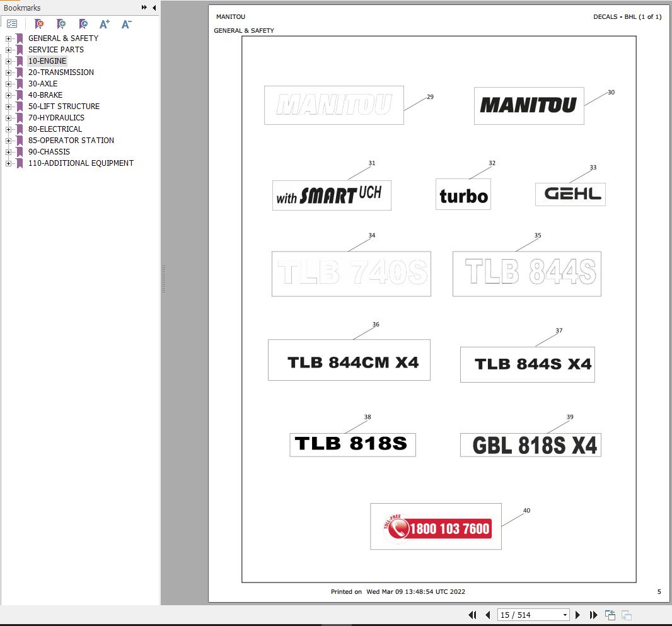
Task: Expand the 110-ADDITIONAL EQUIPMENT bookmark node
Action: pyautogui.click(x=8, y=163)
